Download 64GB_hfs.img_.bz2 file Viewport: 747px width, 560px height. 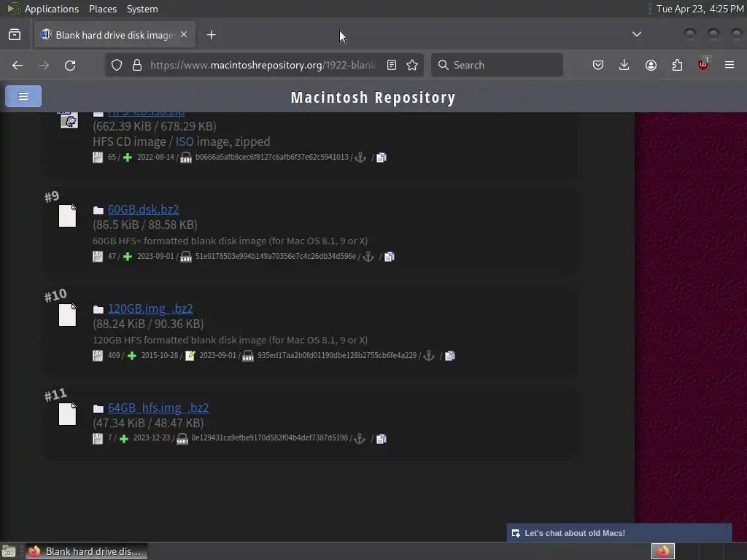click(x=158, y=408)
